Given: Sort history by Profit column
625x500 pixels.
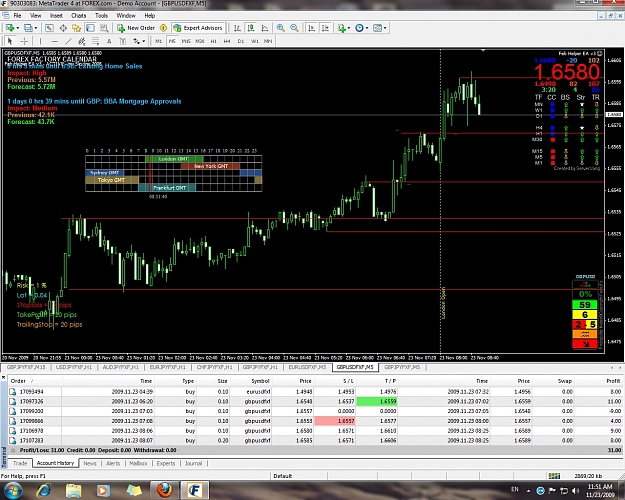Looking at the screenshot, I should [x=613, y=381].
